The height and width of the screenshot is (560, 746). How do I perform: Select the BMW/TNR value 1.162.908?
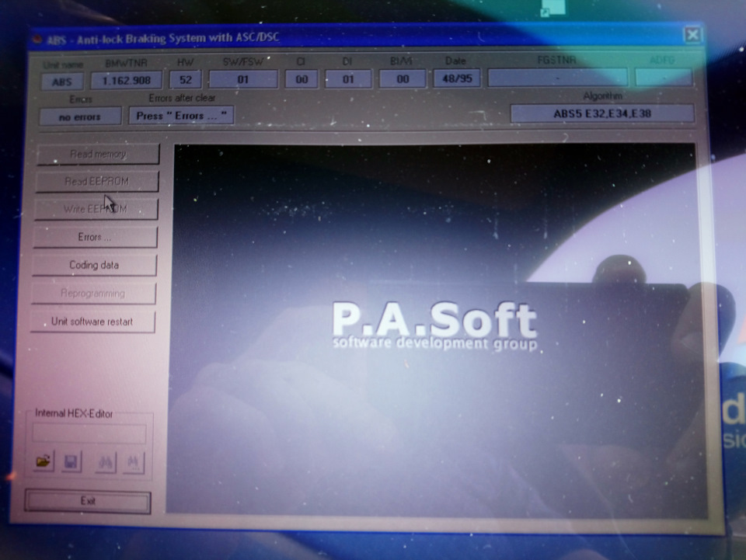pos(127,80)
